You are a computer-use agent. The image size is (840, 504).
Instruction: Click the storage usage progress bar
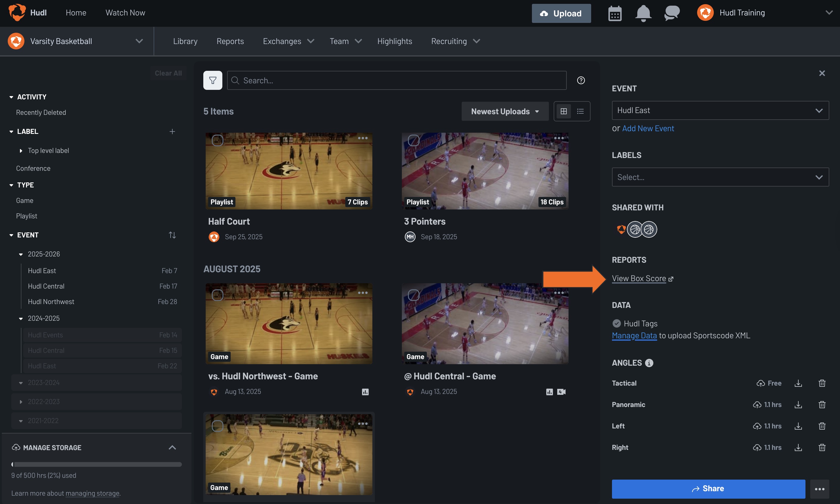tap(96, 464)
